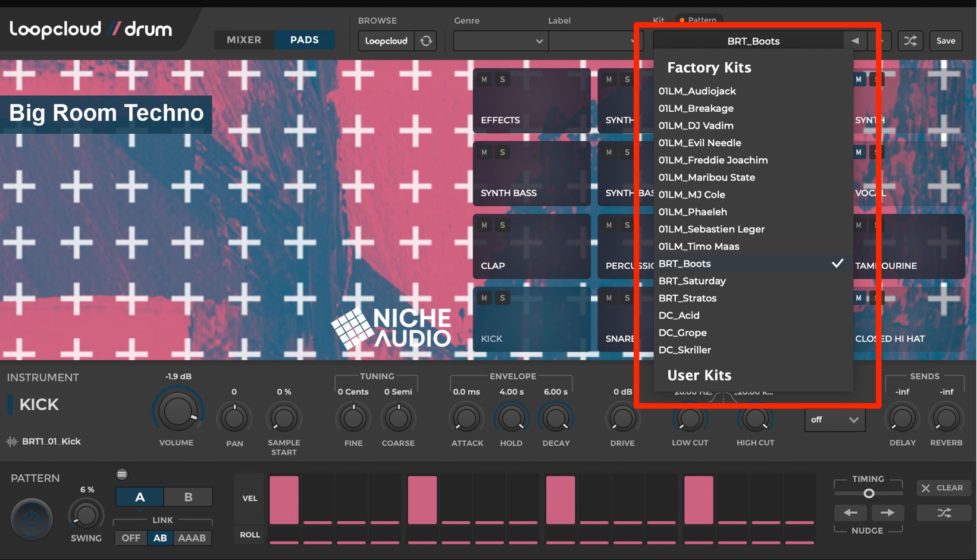Nudge the pattern right

887,512
